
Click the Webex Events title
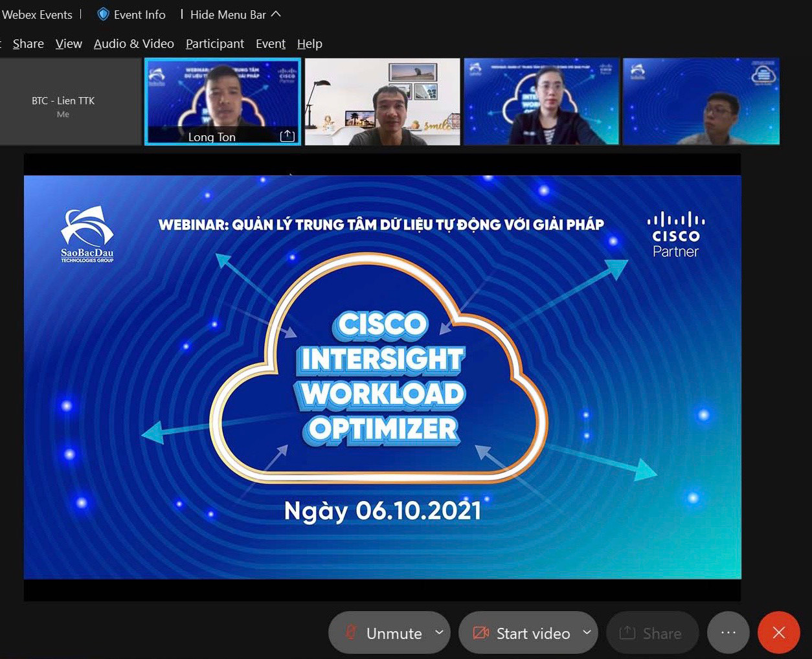pyautogui.click(x=38, y=14)
